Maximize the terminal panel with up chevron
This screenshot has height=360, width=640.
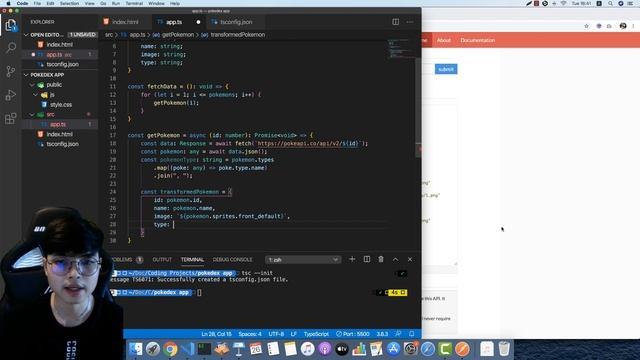click(396, 259)
